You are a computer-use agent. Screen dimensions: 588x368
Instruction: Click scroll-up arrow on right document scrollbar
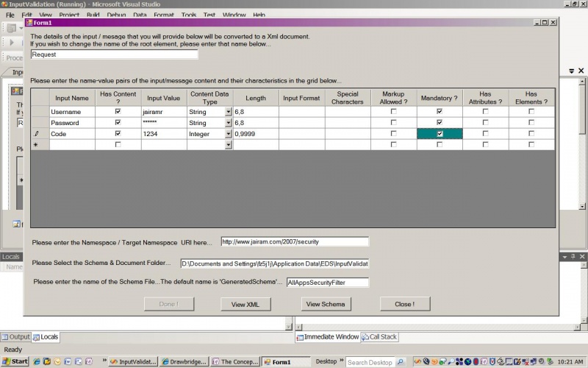point(582,82)
